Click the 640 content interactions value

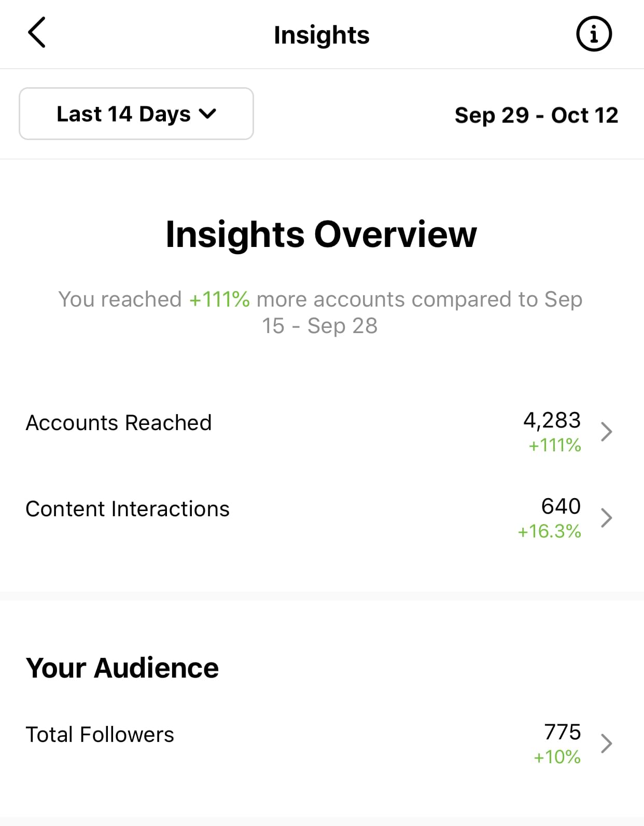pos(561,506)
